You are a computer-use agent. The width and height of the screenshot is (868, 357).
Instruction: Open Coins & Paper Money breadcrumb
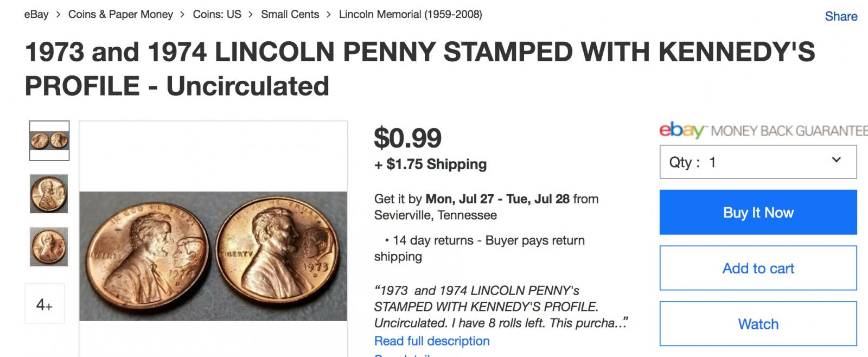pos(120,15)
